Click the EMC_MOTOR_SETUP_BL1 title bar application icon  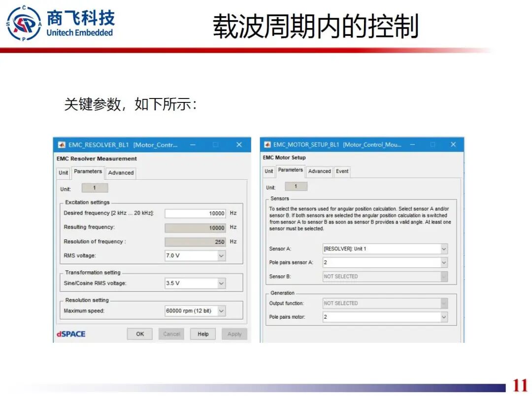(268, 144)
